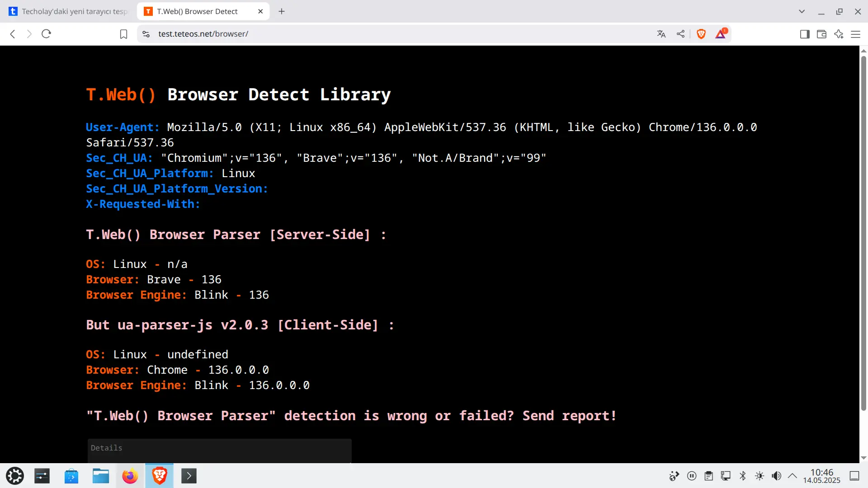Click the translate page icon

click(x=661, y=34)
